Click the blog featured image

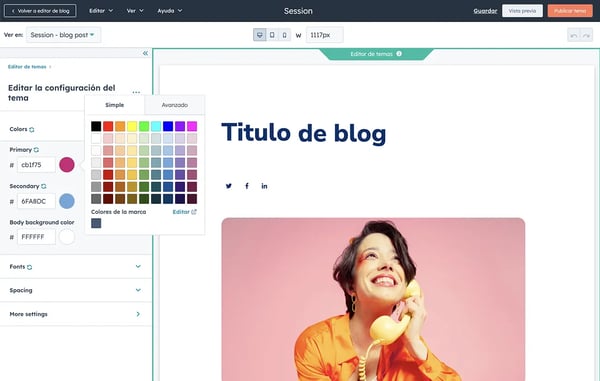click(x=373, y=299)
